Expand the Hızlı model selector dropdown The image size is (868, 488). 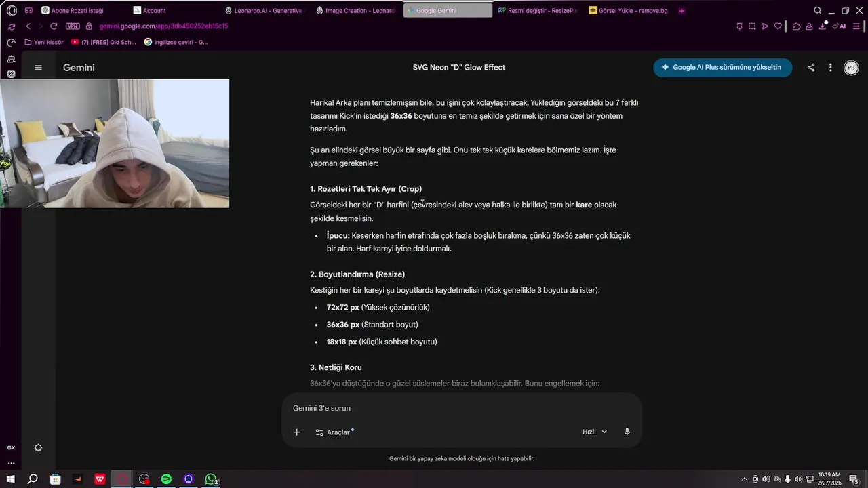(595, 432)
